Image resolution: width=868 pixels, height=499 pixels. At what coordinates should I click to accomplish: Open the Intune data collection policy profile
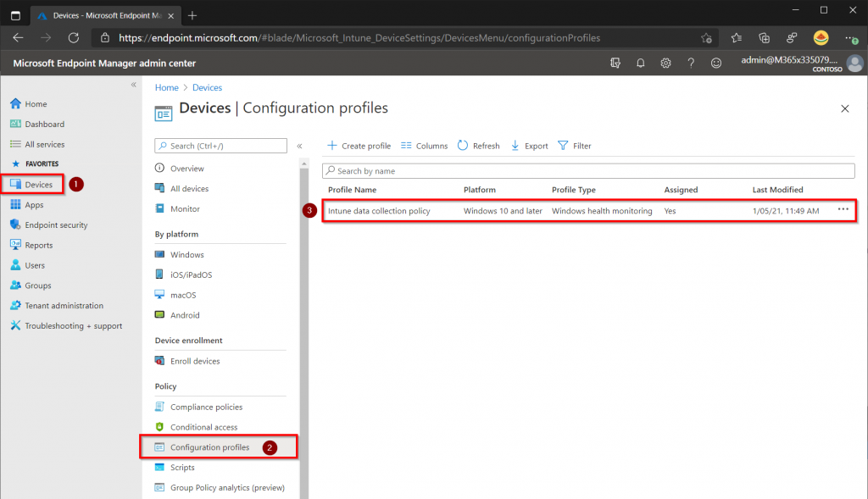tap(379, 211)
